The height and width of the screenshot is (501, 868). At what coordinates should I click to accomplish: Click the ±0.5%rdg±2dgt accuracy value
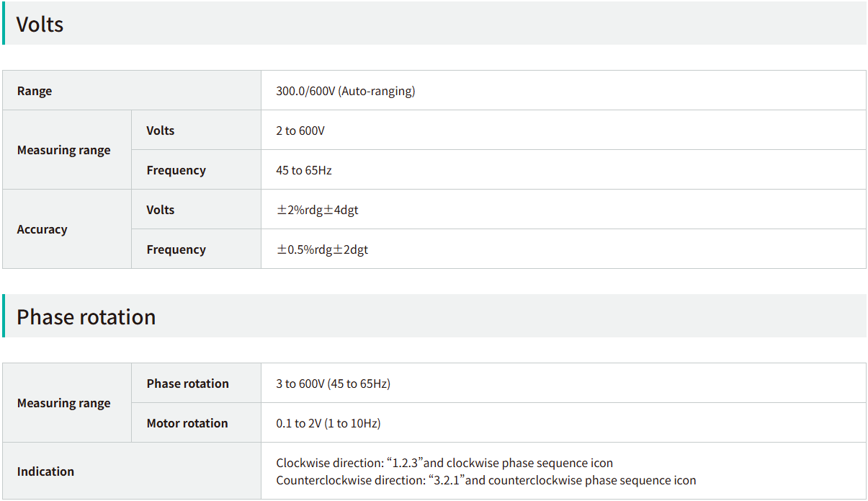click(x=322, y=249)
